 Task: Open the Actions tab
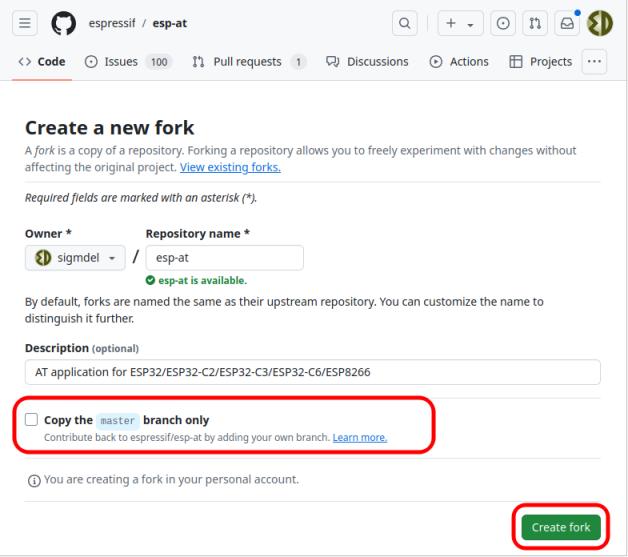[x=459, y=62]
